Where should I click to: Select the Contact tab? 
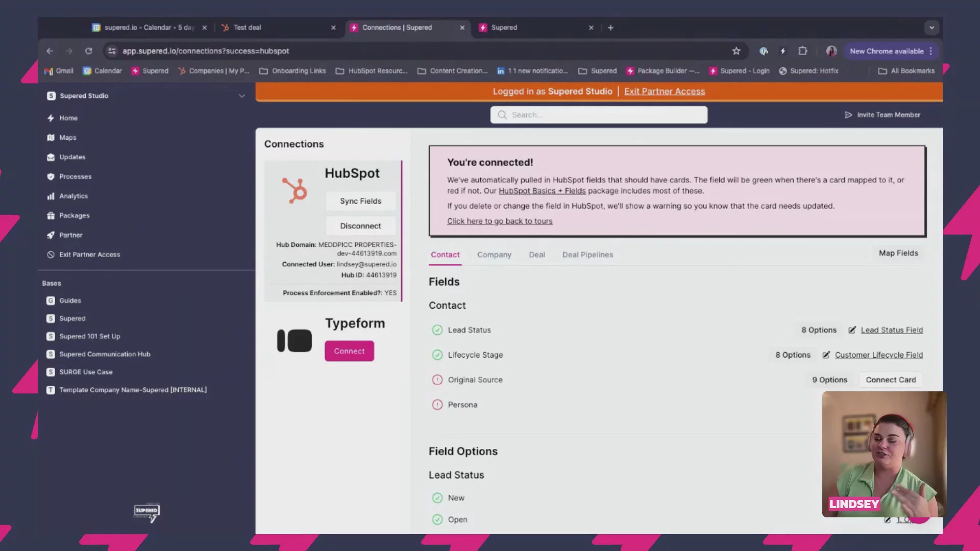click(x=445, y=255)
